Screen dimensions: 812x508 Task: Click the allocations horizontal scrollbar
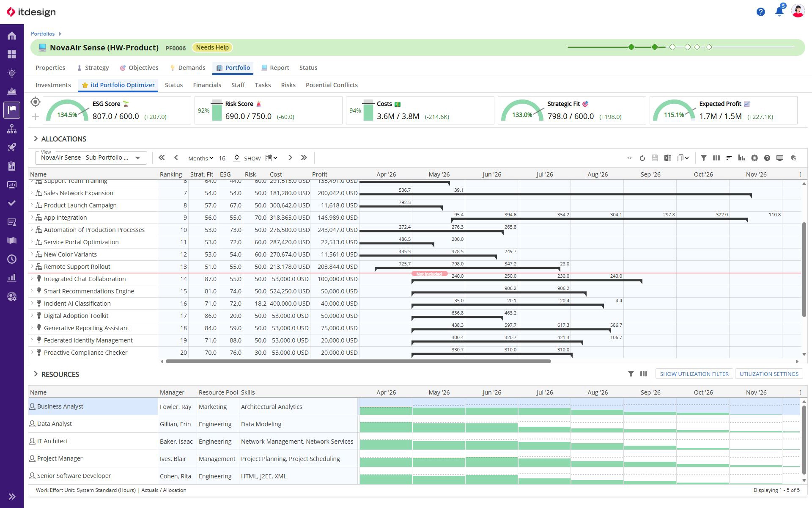(358, 362)
